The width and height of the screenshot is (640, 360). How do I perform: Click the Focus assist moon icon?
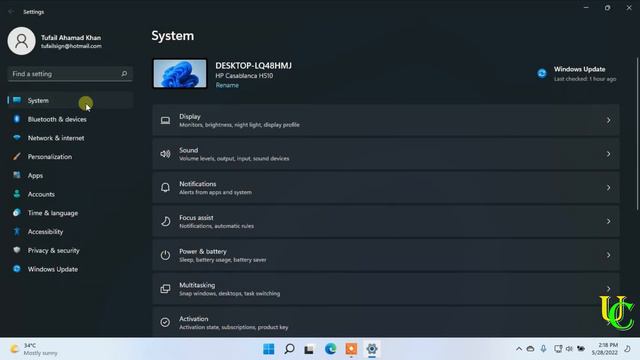[x=165, y=221]
